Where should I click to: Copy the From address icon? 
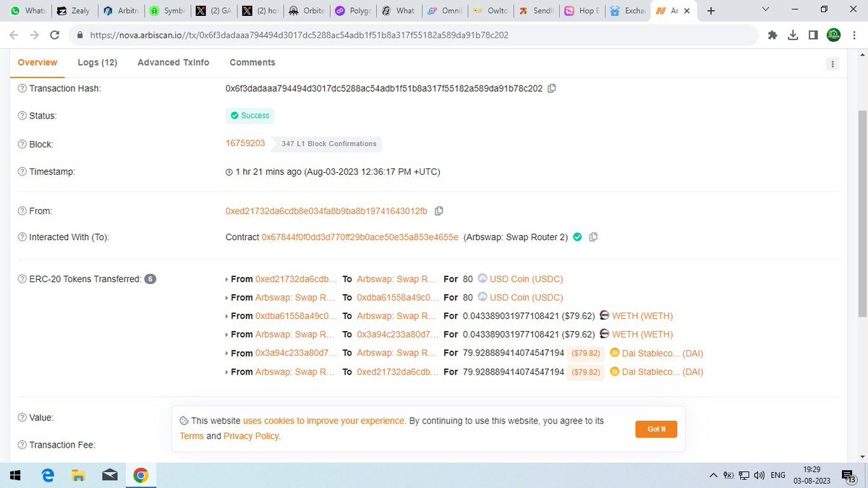[x=438, y=211]
